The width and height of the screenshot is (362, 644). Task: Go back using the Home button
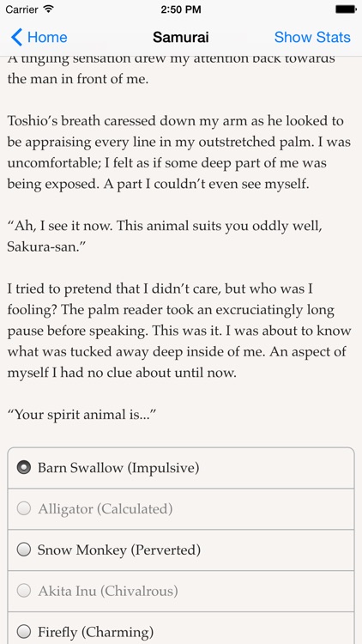point(39,38)
